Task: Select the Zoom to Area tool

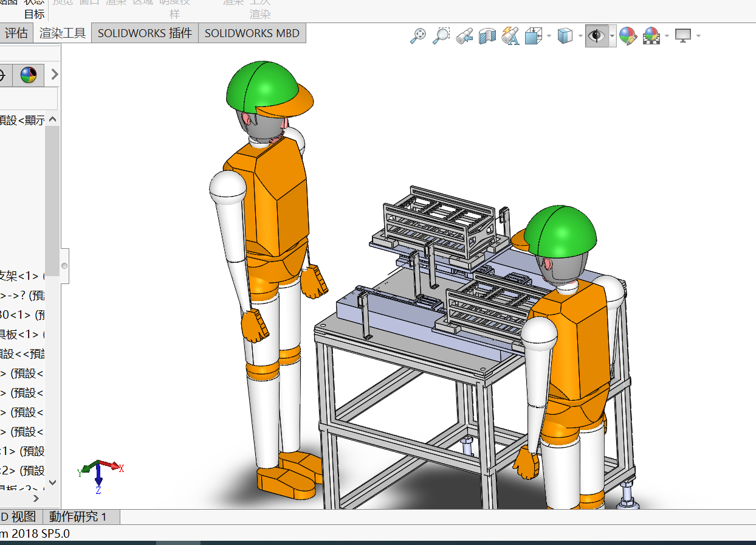Action: tap(441, 36)
